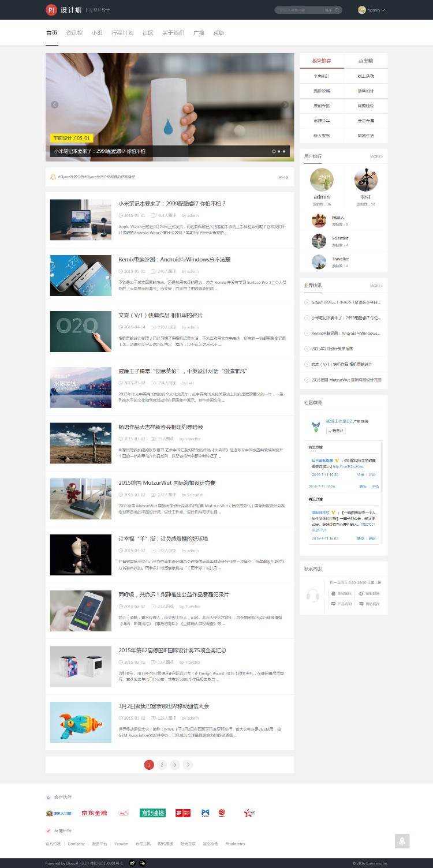Open the Finalmetro friendly link
Image resolution: width=433 pixels, height=868 pixels.
pyautogui.click(x=235, y=844)
